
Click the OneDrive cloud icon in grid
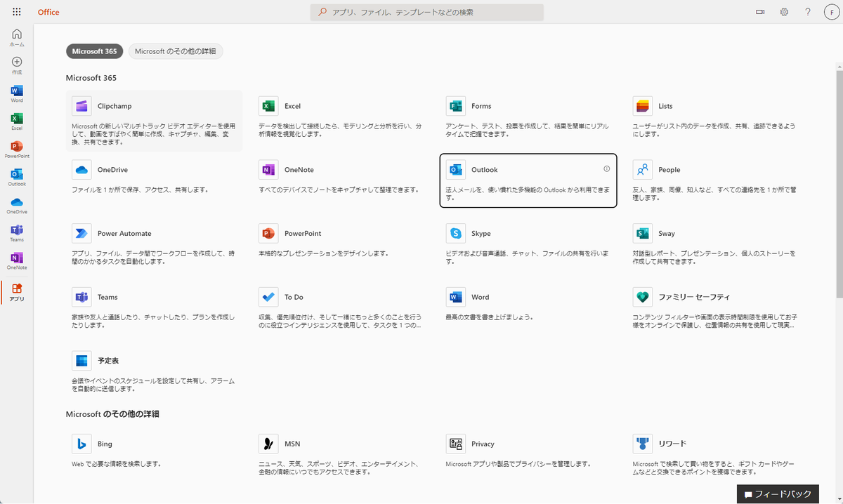(x=81, y=170)
